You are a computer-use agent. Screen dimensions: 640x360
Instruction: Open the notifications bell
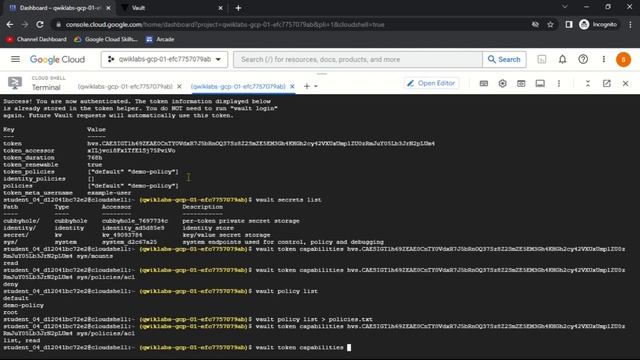pos(562,60)
